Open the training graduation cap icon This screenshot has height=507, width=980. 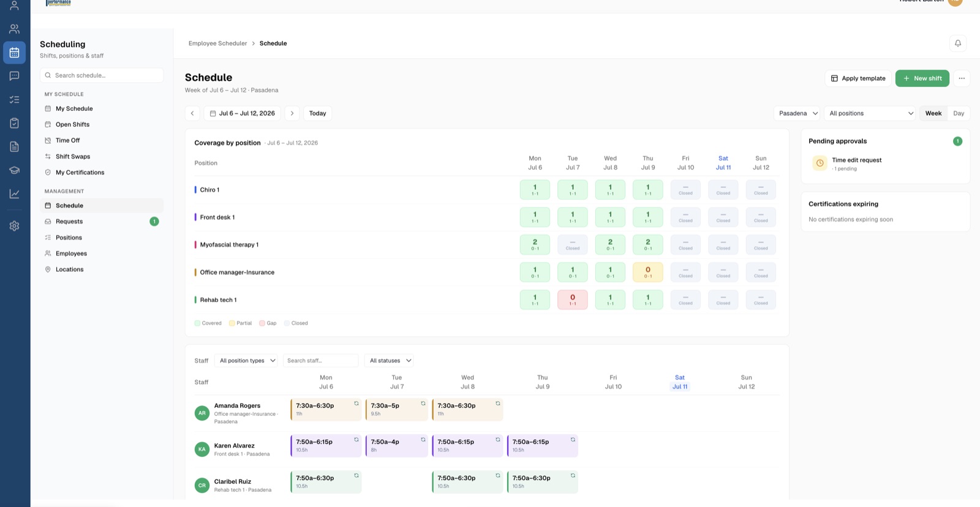point(14,170)
